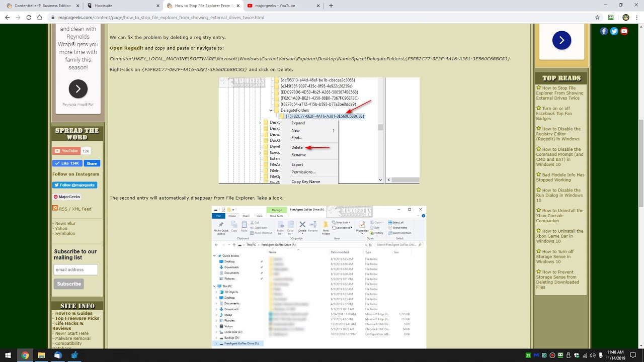Click Follow @majorgeeks Twitter button
644x362 pixels.
point(74,185)
